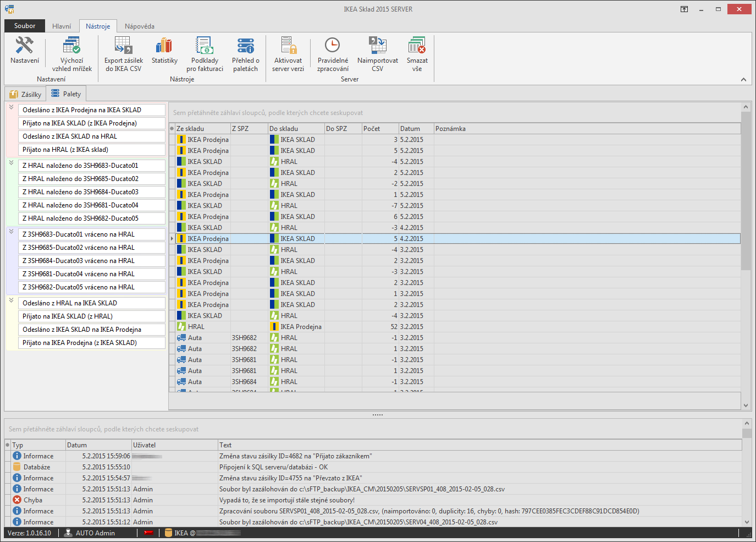The width and height of the screenshot is (756, 542).
Task: Click ribbon display options button in title bar
Action: 684,9
